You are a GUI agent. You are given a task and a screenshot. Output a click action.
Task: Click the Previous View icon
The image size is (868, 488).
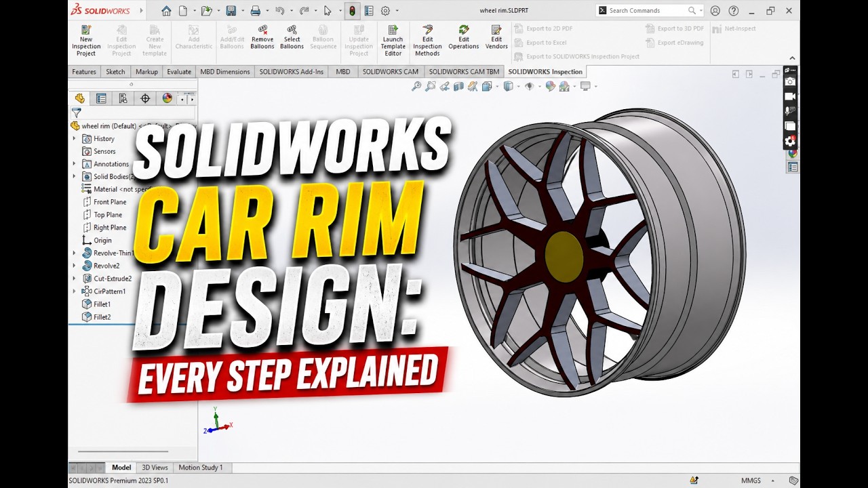pyautogui.click(x=445, y=86)
